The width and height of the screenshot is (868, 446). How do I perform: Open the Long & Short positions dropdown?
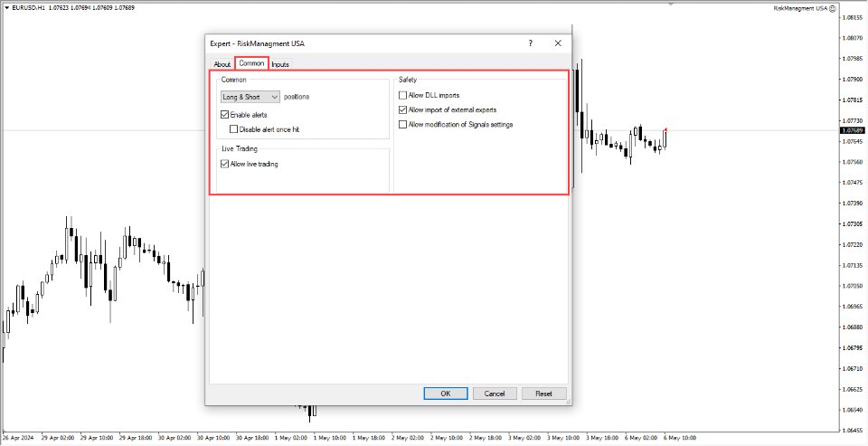tap(250, 97)
